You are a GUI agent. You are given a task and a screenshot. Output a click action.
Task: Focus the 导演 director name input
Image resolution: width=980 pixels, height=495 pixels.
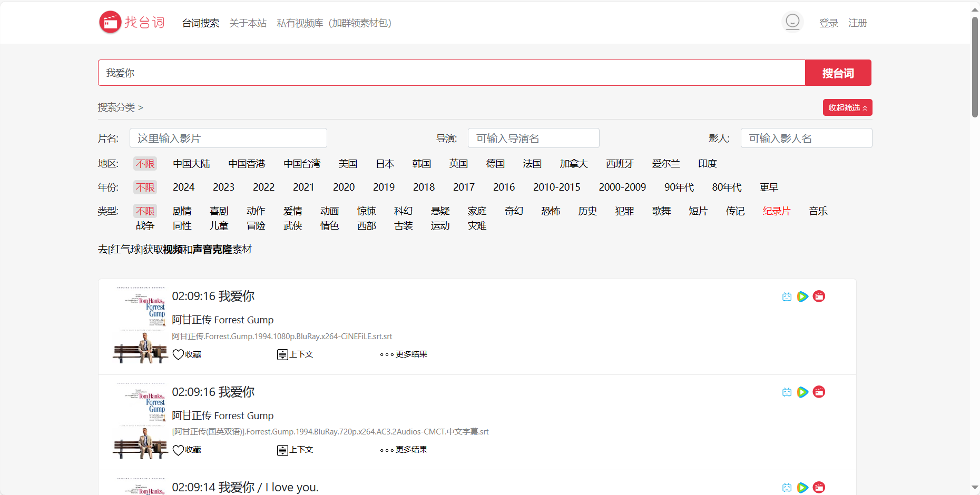[x=533, y=138]
